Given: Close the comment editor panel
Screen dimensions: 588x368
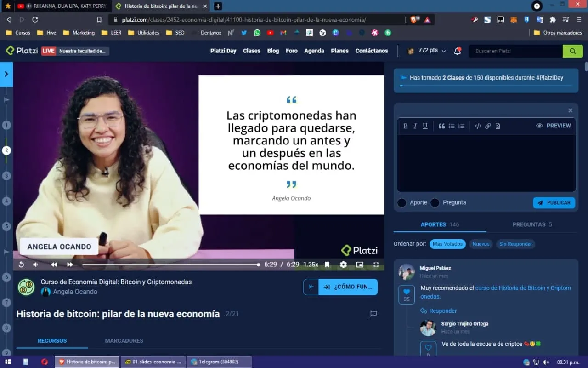Looking at the screenshot, I should point(570,110).
